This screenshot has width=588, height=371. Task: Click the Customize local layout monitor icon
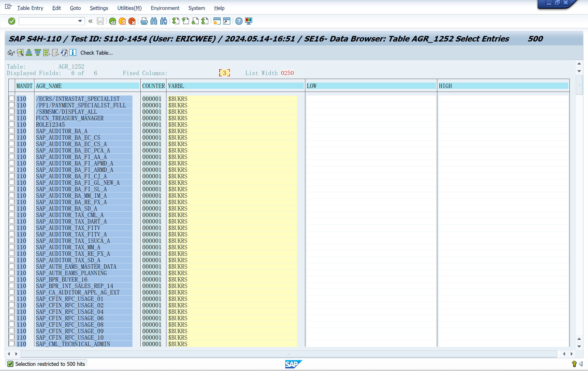tap(249, 21)
